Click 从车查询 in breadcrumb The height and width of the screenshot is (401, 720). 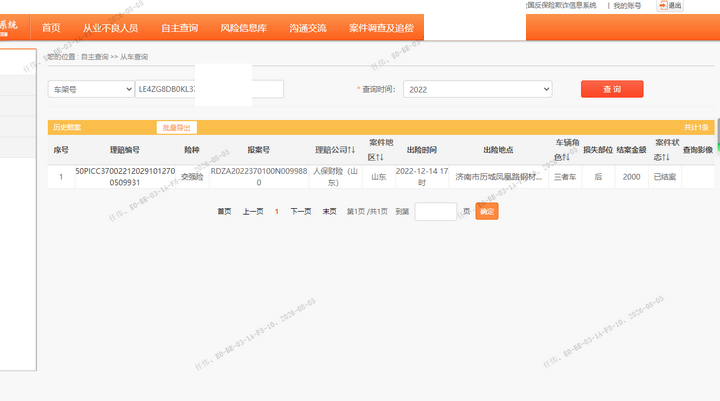[x=134, y=57]
